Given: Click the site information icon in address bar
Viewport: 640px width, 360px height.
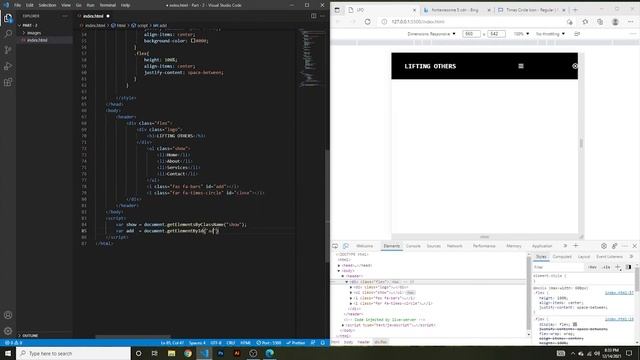Looking at the screenshot, I should pos(384,22).
